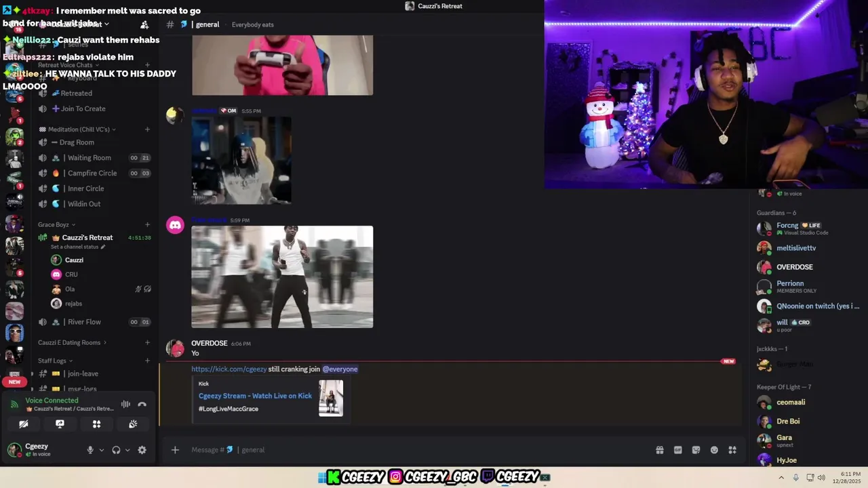Screen dimensions: 868x488
Task: Expand the Cauzzi E Dating Rooms category
Action: [x=73, y=343]
